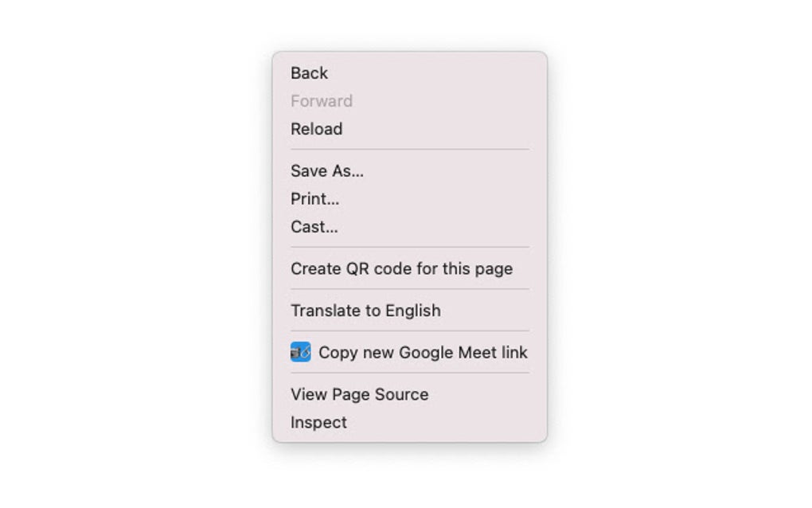The image size is (812, 508).
Task: Copy a new Google Meet link
Action: pyautogui.click(x=422, y=352)
